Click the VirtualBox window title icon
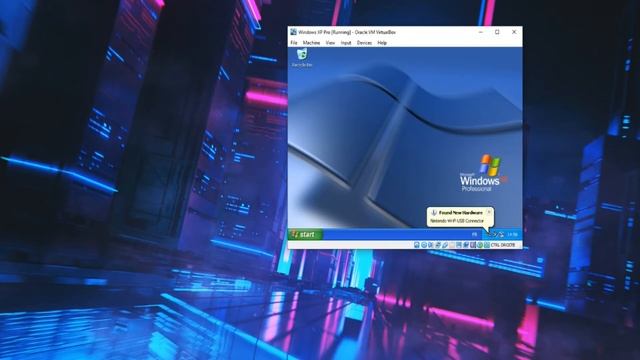 click(293, 32)
